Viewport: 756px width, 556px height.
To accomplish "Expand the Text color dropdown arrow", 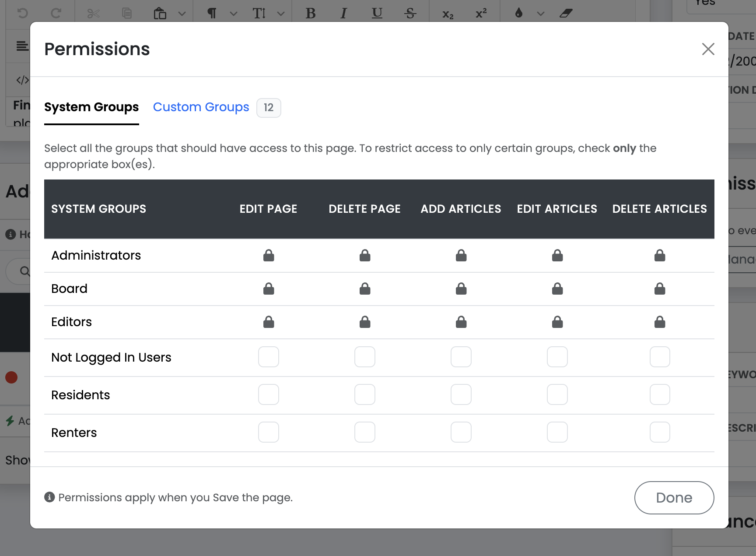I will pos(541,14).
